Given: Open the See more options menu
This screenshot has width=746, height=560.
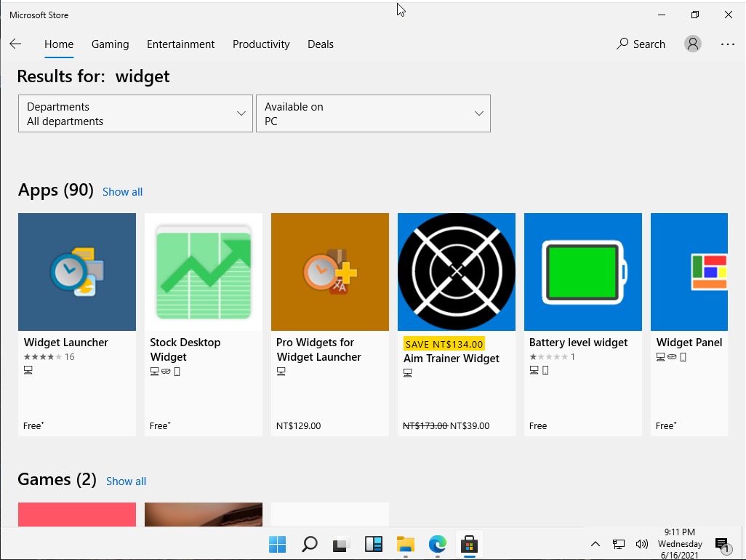Looking at the screenshot, I should 727,44.
